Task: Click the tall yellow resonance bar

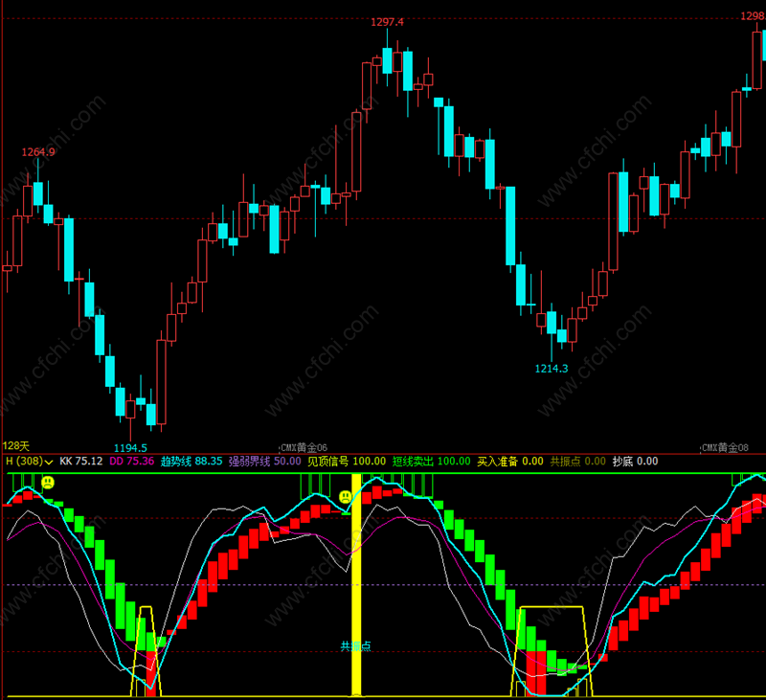Action: [x=356, y=584]
